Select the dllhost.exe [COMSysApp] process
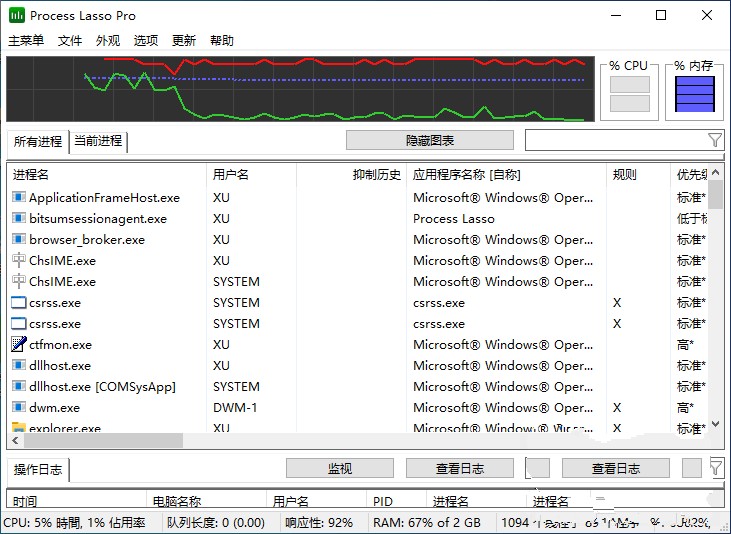731x534 pixels. (x=102, y=387)
